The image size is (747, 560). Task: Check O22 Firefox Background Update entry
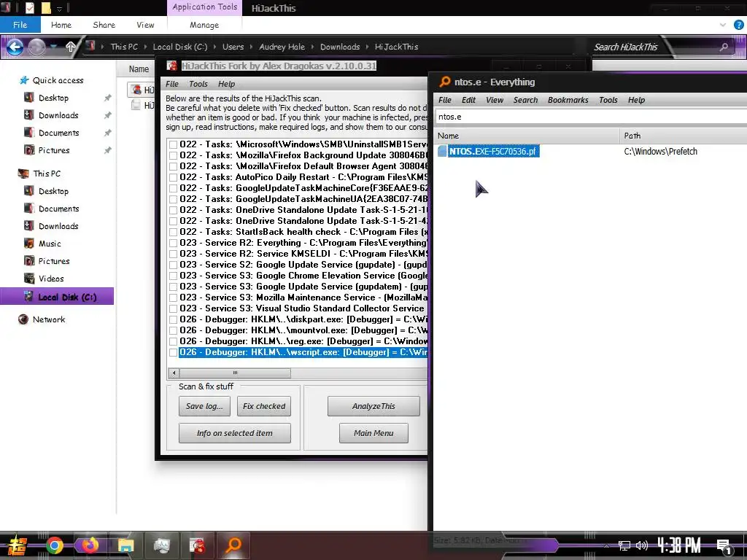(174, 155)
